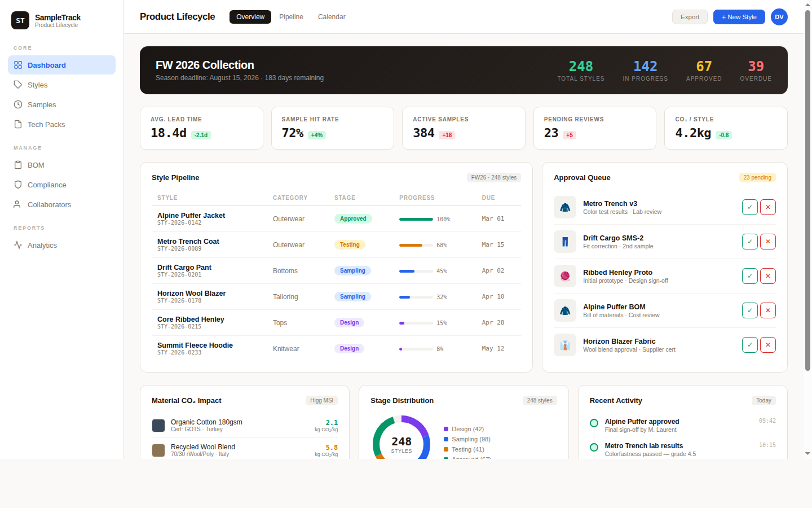Open the DV user avatar
The width and height of the screenshot is (812, 508).
tap(779, 17)
